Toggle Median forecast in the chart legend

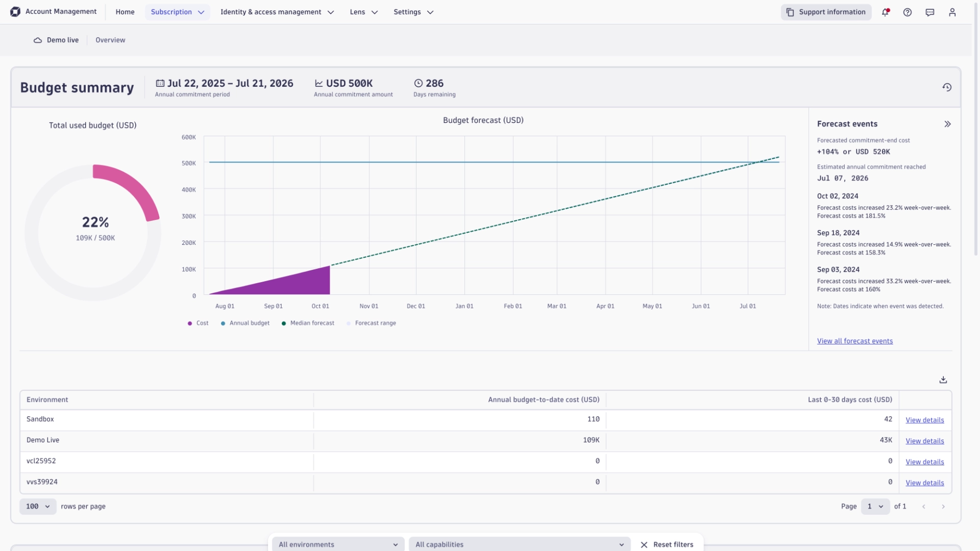[307, 323]
